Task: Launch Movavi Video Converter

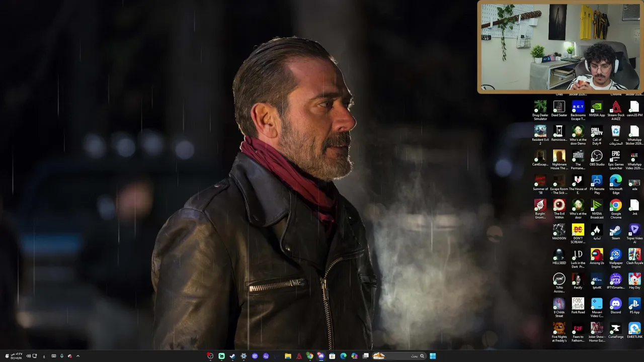Action: (597, 307)
